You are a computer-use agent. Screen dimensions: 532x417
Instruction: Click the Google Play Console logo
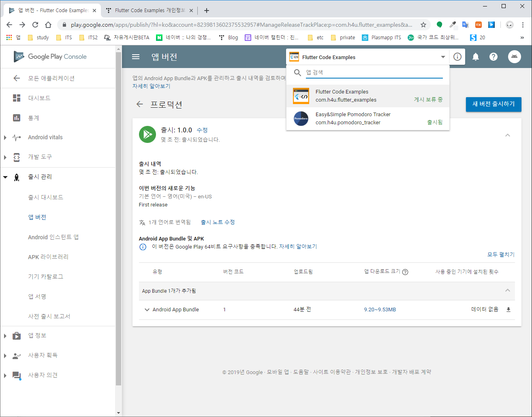coord(50,57)
